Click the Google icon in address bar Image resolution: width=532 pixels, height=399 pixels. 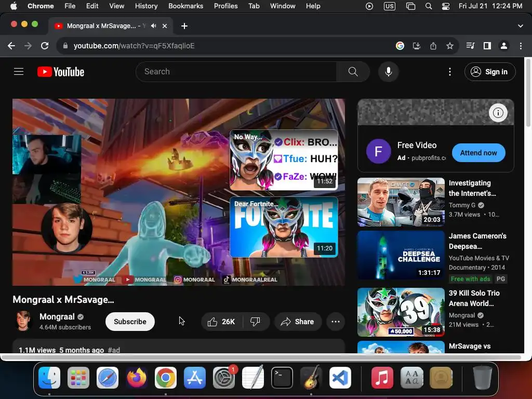400,46
